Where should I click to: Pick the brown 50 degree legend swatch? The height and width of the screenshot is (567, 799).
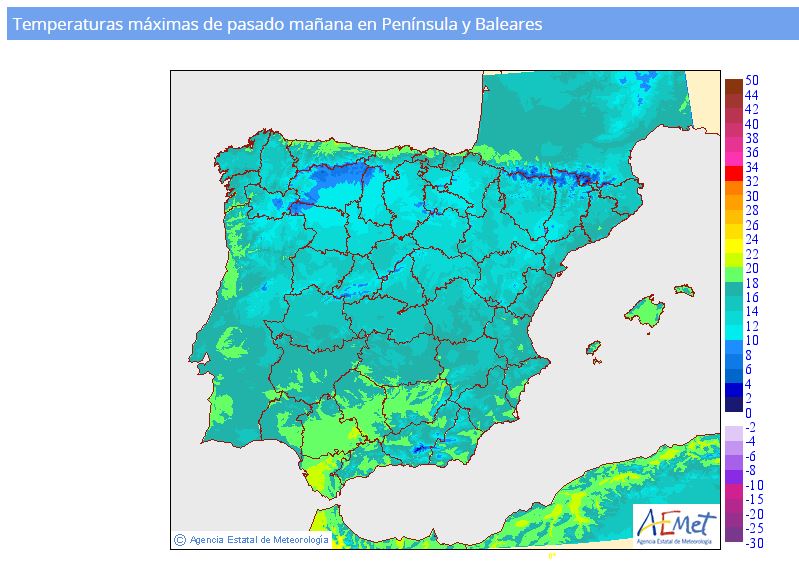pos(733,83)
